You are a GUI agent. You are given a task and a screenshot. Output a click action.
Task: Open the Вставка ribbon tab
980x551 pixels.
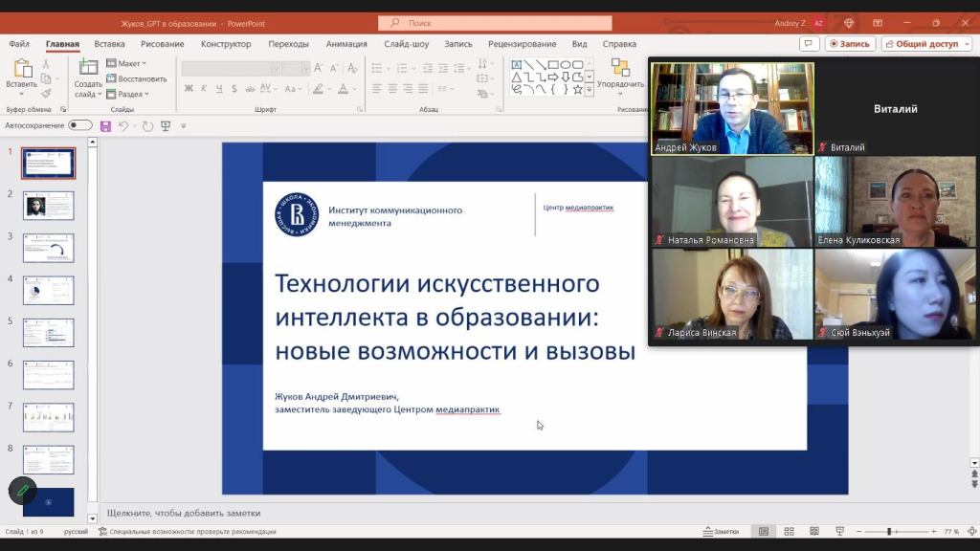pos(109,44)
